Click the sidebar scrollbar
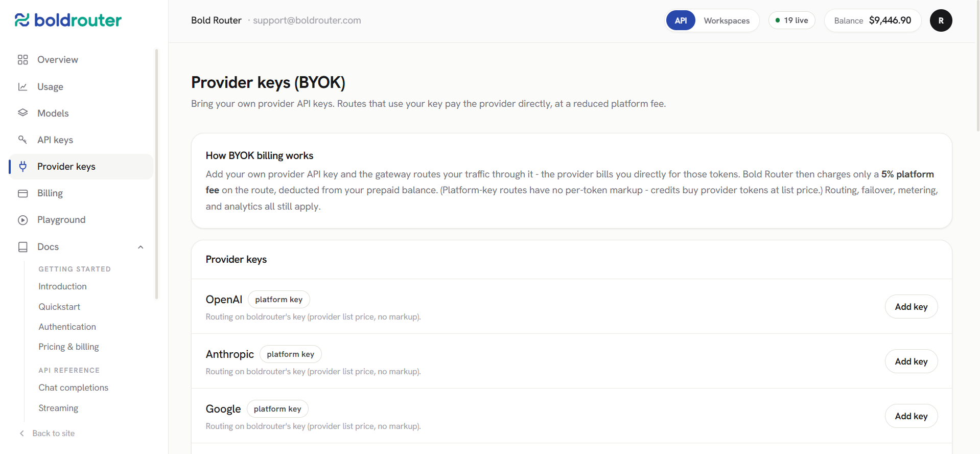This screenshot has width=980, height=454. click(156, 174)
